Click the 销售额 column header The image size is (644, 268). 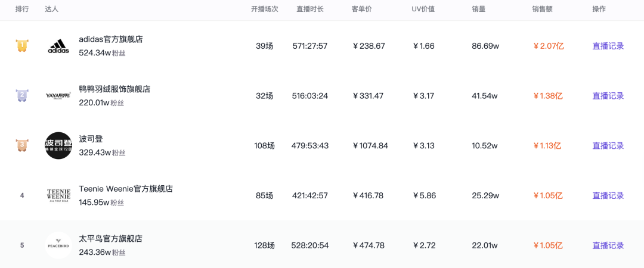coord(543,9)
